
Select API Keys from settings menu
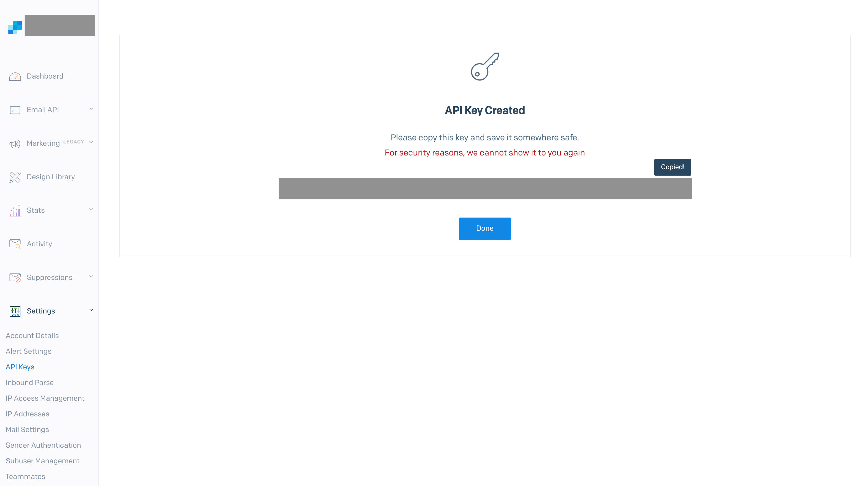20,367
